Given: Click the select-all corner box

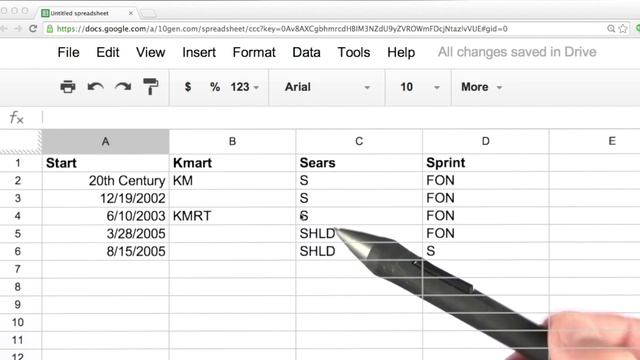Looking at the screenshot, I should 20,142.
